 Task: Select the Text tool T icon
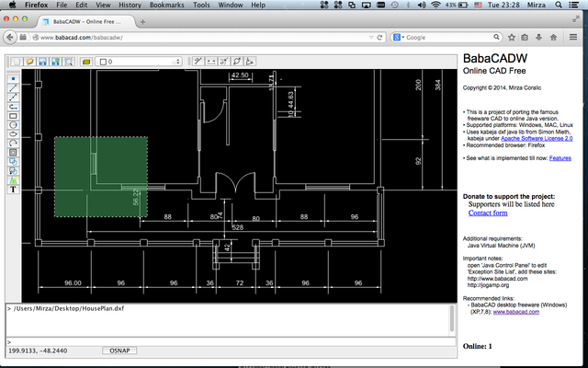click(x=13, y=190)
